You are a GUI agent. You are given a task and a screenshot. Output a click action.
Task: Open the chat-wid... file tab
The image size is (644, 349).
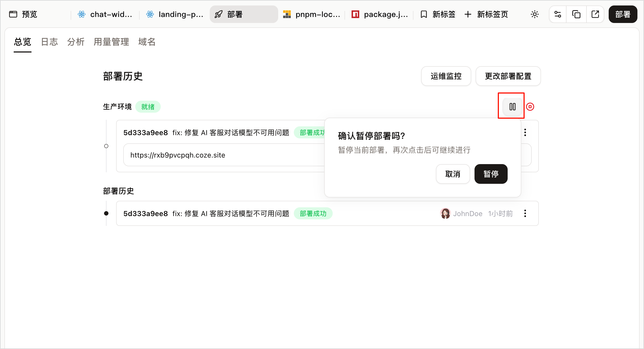(x=105, y=14)
